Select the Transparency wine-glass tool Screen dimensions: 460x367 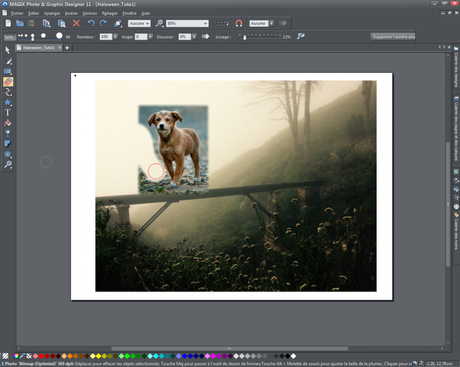coord(8,133)
